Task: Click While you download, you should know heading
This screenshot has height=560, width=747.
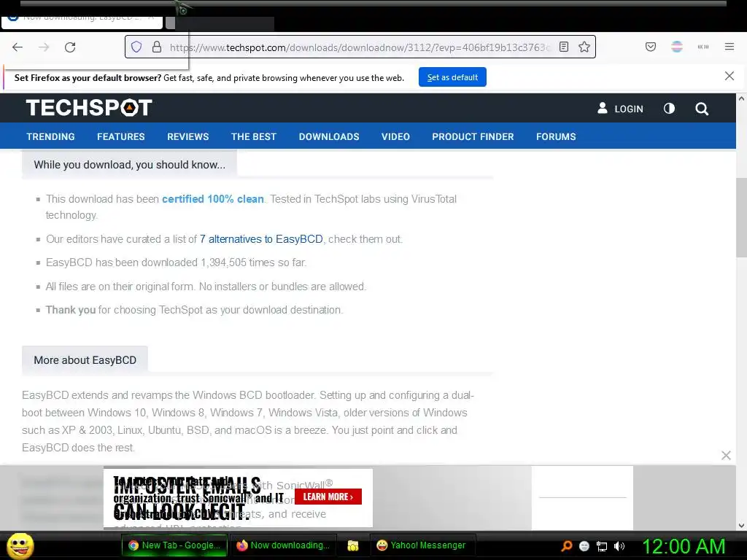Action: (130, 165)
